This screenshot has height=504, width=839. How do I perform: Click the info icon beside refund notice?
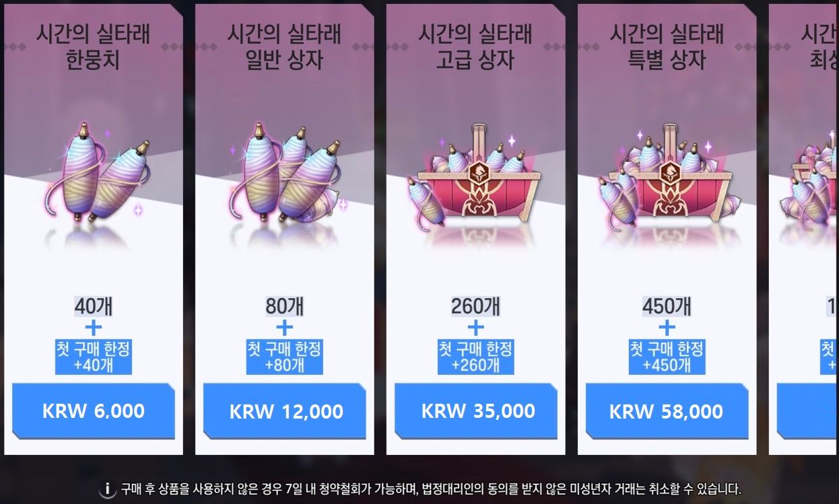coord(107,489)
